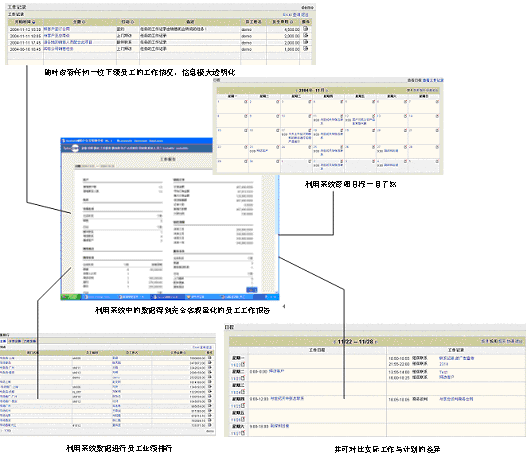Screen dimensions: 531x459
Task: Click the view work records link above the monthly calendar
Action: point(433,80)
